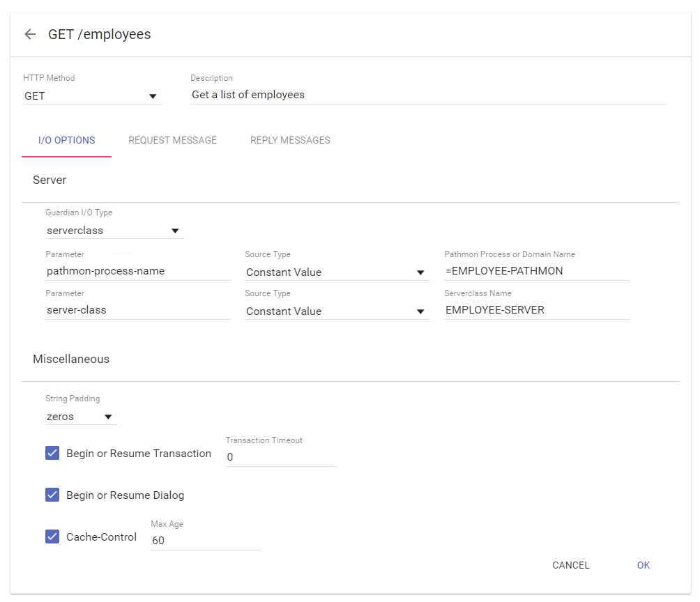Open Source Type dropdown for pathmon-process-name
This screenshot has width=700, height=602.
336,272
